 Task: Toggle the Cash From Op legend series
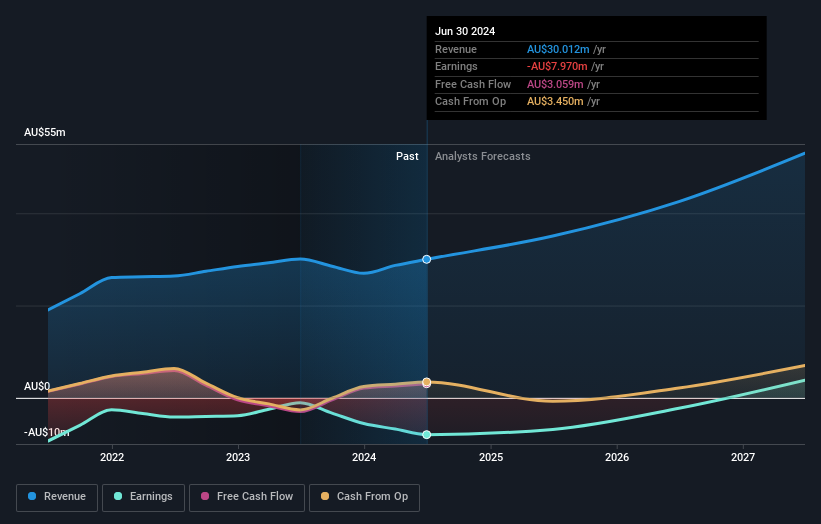(364, 497)
